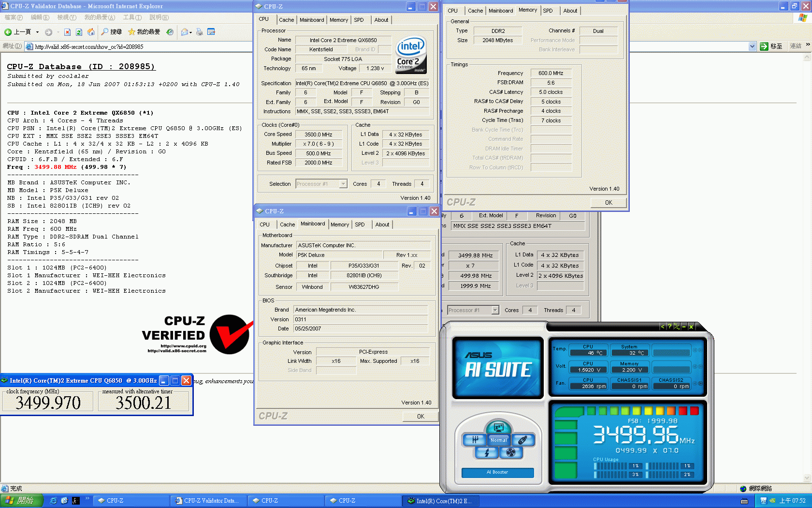Image resolution: width=812 pixels, height=508 pixels.
Task: Click the Windows Start button
Action: click(x=22, y=501)
